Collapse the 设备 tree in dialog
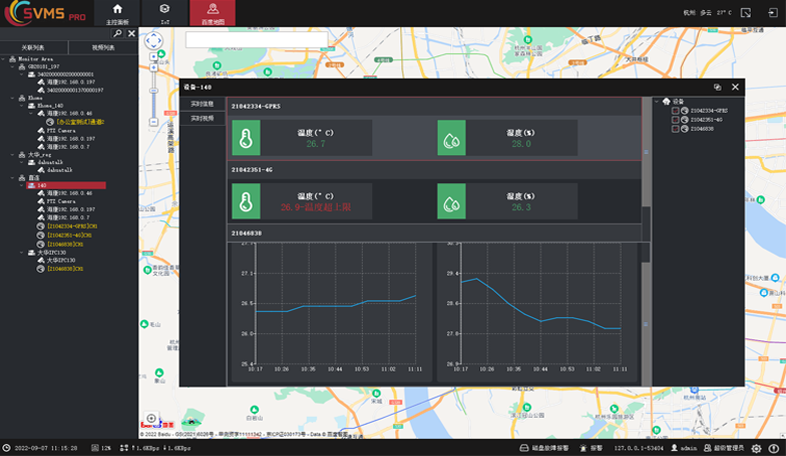The width and height of the screenshot is (786, 456). pyautogui.click(x=657, y=102)
